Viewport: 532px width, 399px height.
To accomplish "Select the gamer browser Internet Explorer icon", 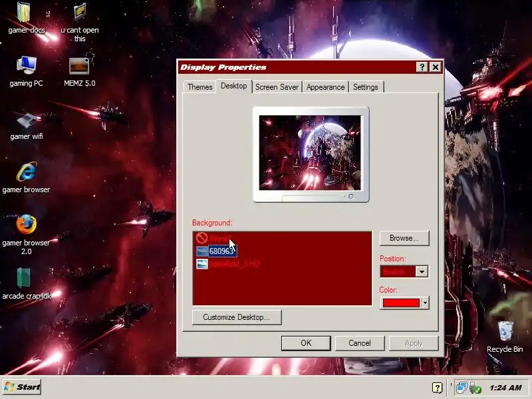I will tap(27, 172).
